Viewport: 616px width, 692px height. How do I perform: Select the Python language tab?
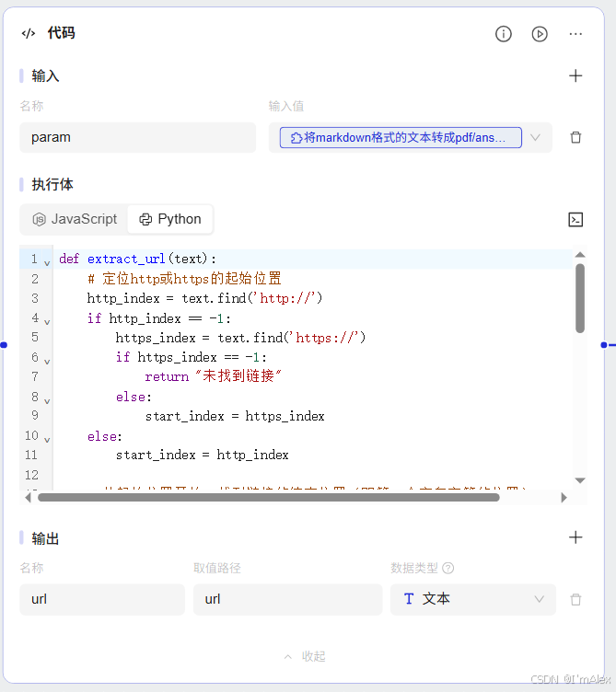tap(170, 219)
